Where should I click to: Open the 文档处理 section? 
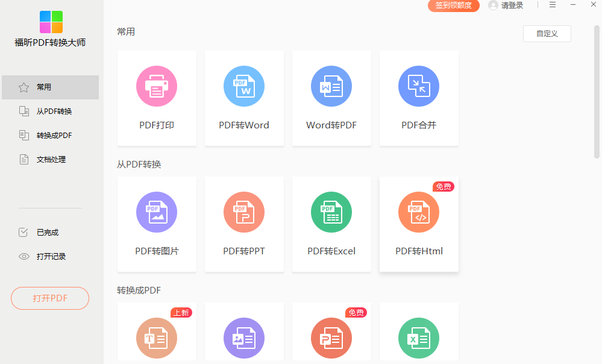click(50, 159)
